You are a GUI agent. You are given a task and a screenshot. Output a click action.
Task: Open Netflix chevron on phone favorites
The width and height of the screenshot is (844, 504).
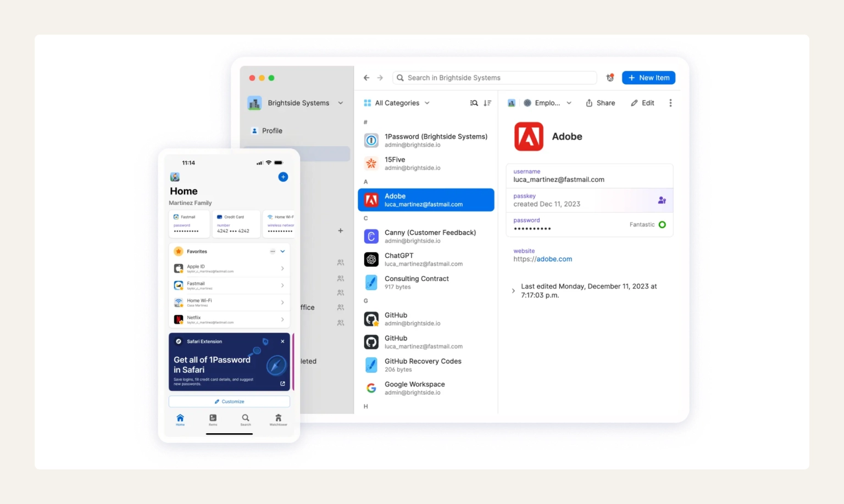pos(282,320)
